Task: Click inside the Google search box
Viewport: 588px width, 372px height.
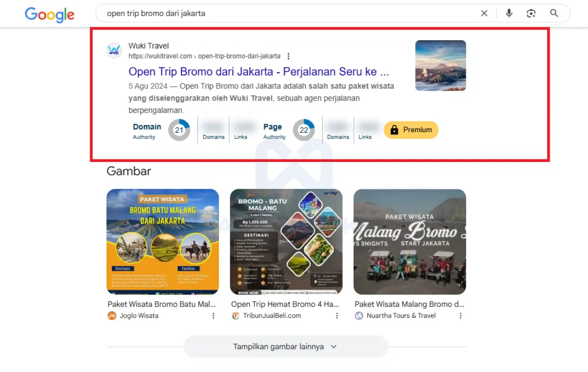Action: point(289,14)
